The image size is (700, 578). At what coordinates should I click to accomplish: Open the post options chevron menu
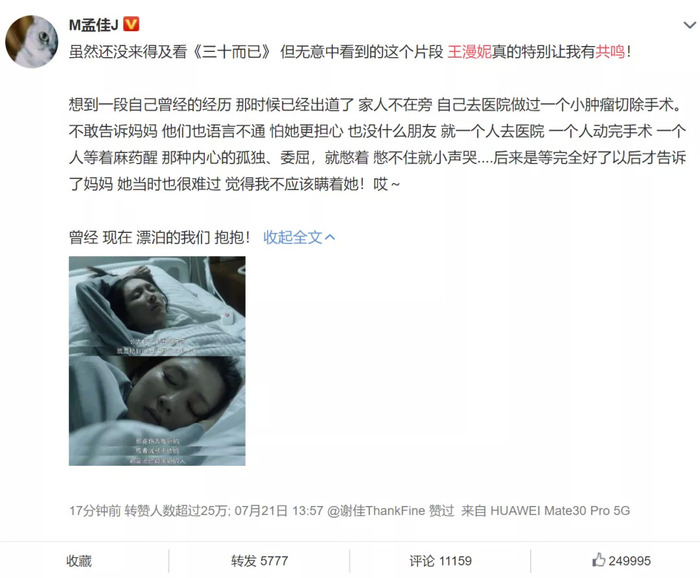(690, 25)
